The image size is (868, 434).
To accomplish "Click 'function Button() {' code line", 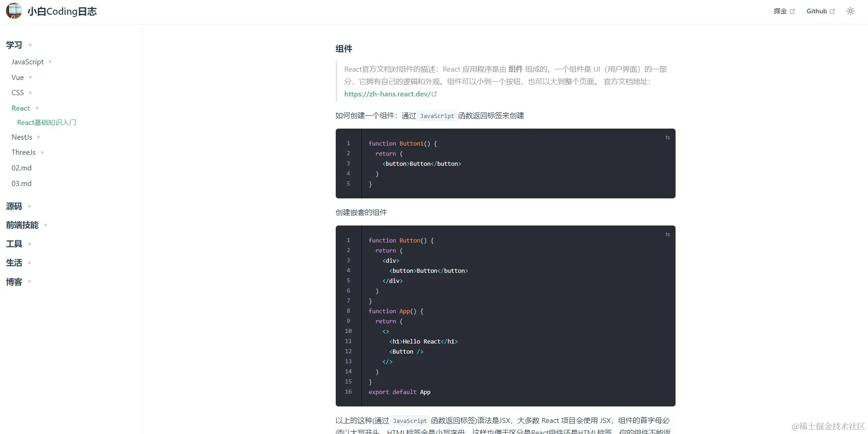I will (x=401, y=240).
